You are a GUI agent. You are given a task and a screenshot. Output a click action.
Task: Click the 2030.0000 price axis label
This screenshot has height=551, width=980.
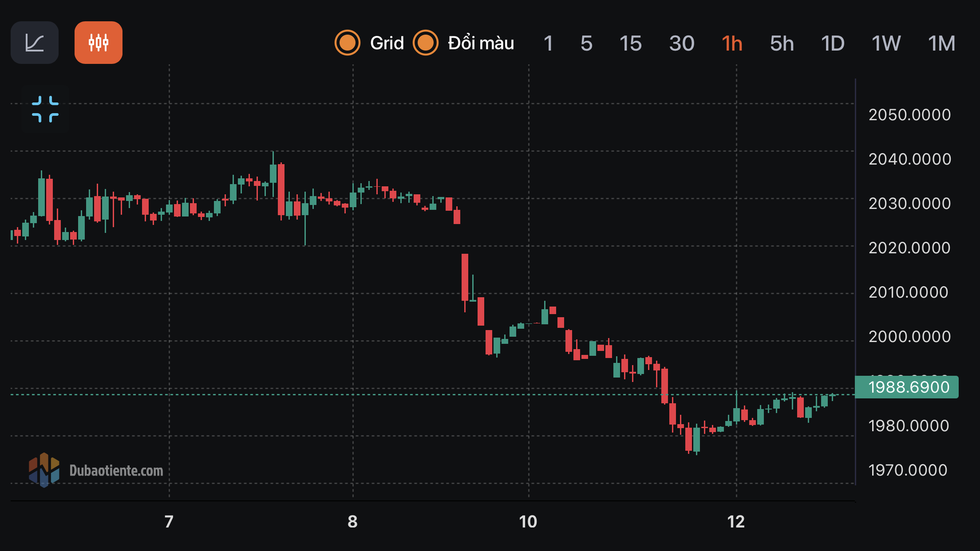pos(910,204)
